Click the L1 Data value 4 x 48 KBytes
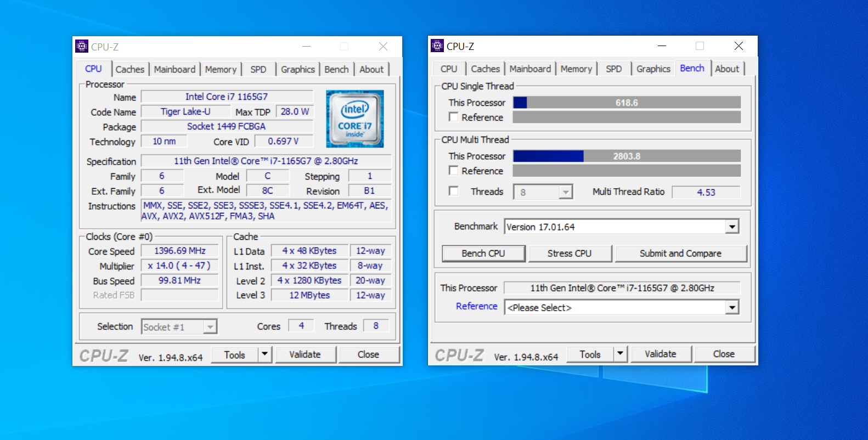 tap(309, 251)
